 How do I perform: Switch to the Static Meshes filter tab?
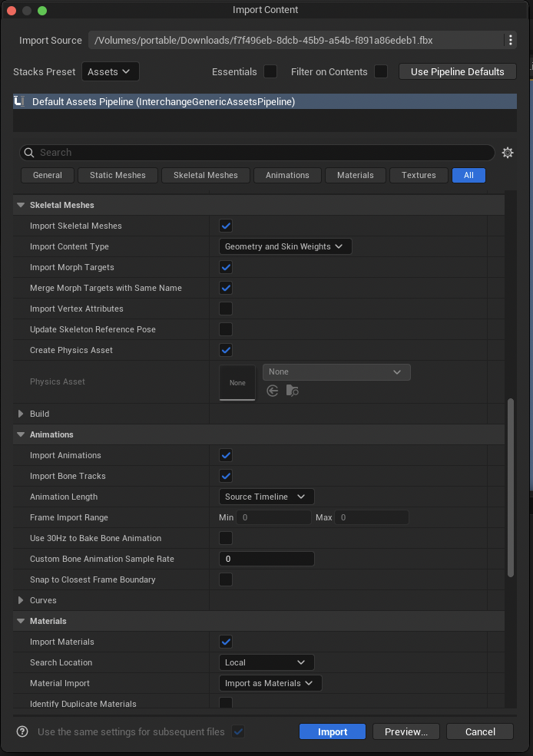tap(118, 175)
